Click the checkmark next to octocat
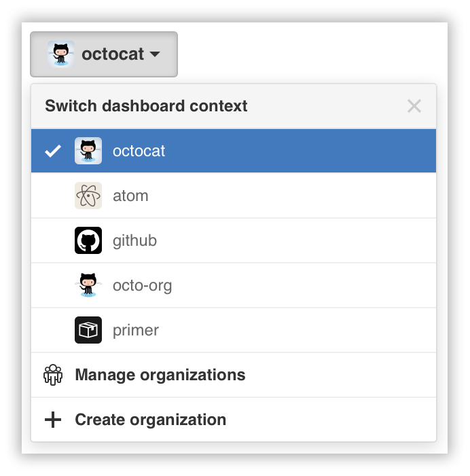Screen dimensions: 470x476 (52, 151)
